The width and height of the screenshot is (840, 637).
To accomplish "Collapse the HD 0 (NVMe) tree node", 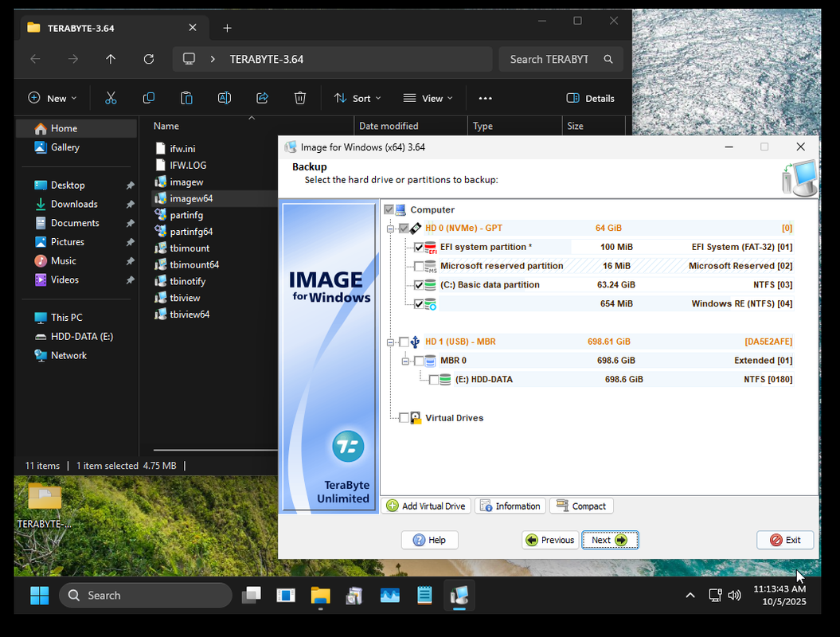I will pos(390,229).
